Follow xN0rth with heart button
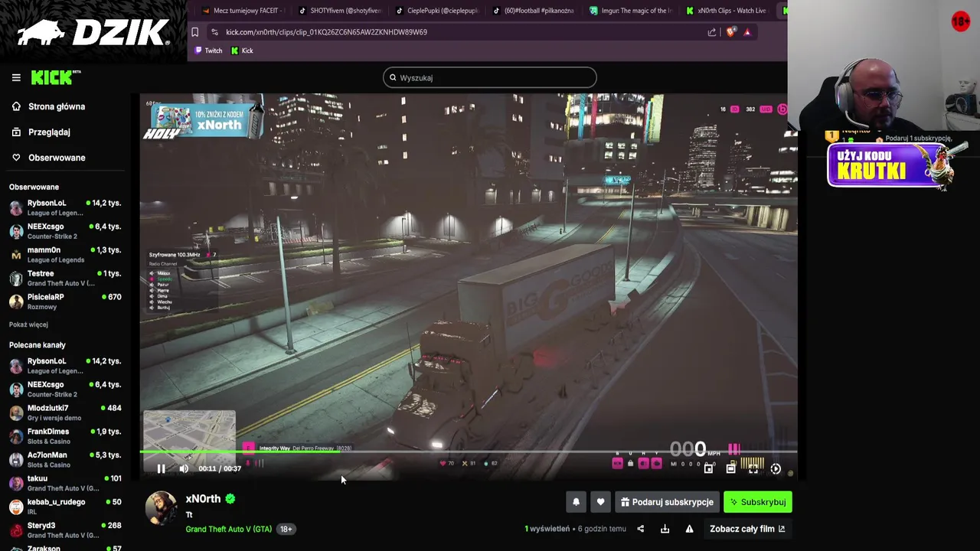Image resolution: width=980 pixels, height=551 pixels. click(x=600, y=502)
